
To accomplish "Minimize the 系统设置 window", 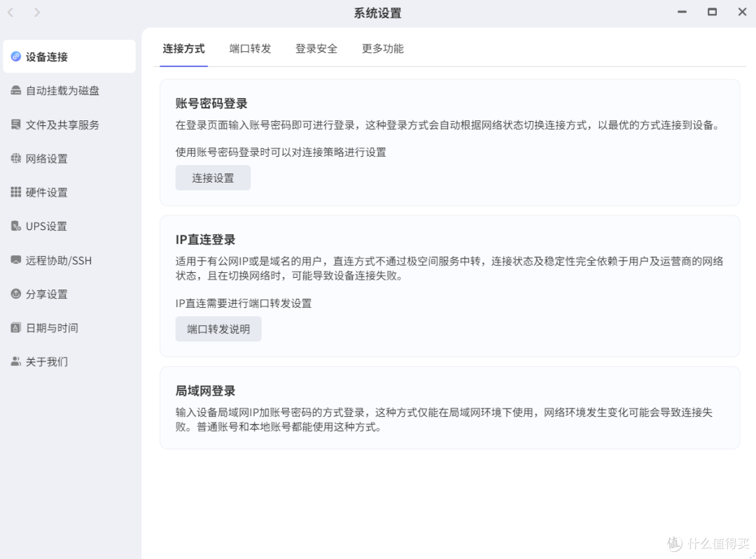I will (682, 12).
